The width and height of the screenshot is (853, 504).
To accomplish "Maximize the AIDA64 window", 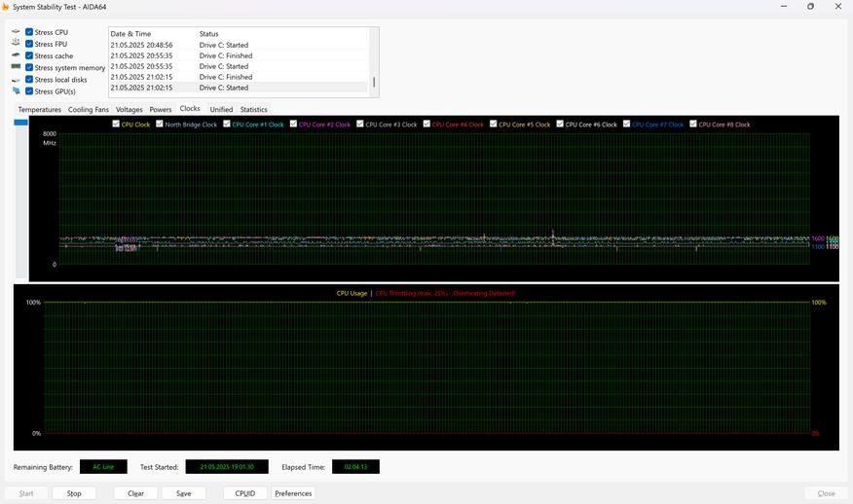I will 810,7.
